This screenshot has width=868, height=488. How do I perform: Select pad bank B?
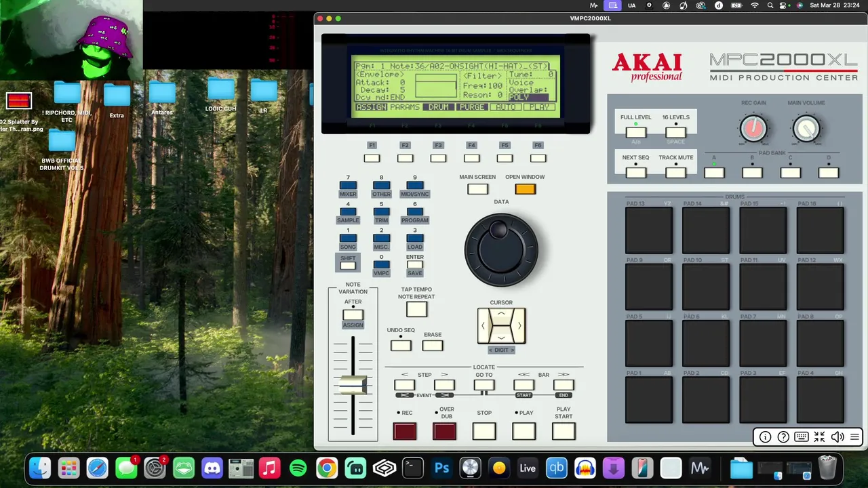click(752, 173)
